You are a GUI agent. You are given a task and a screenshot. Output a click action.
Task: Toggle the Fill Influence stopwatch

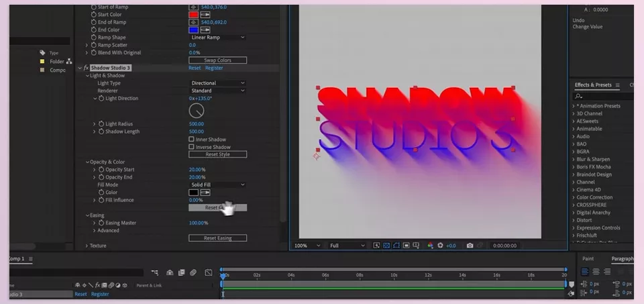101,200
